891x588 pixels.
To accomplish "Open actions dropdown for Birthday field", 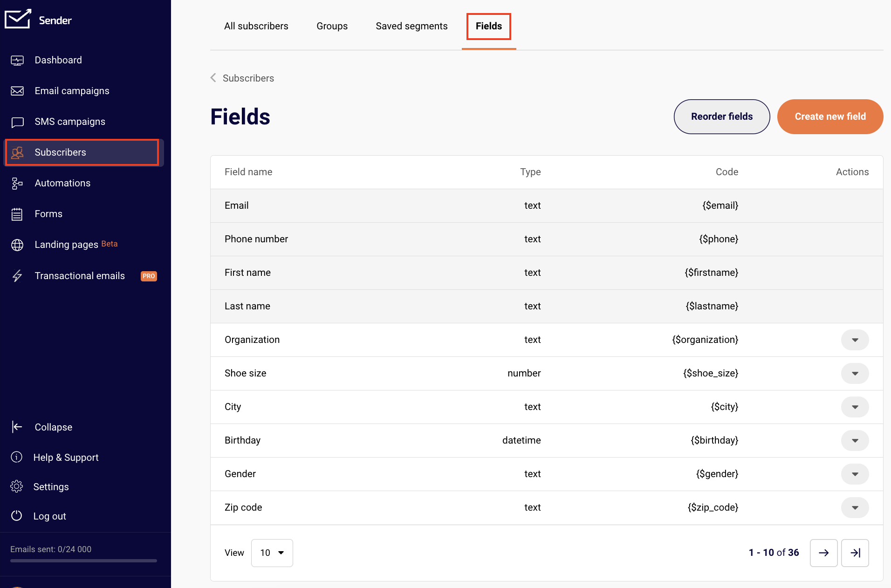I will [x=855, y=441].
